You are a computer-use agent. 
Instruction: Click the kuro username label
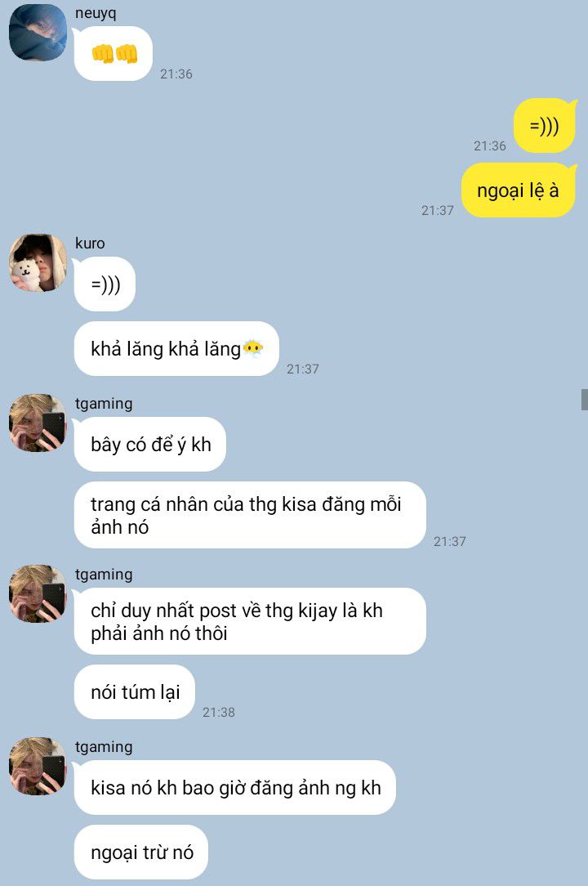pos(90,243)
